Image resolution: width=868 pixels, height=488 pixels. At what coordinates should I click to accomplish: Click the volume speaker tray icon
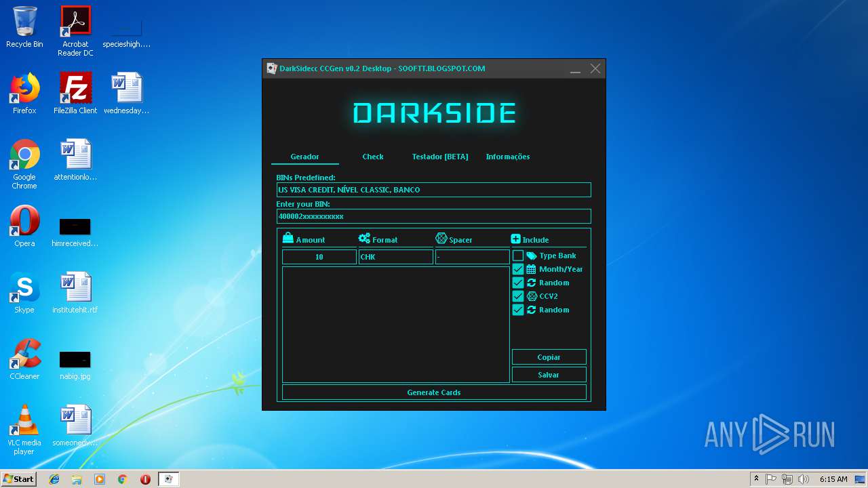(x=804, y=479)
